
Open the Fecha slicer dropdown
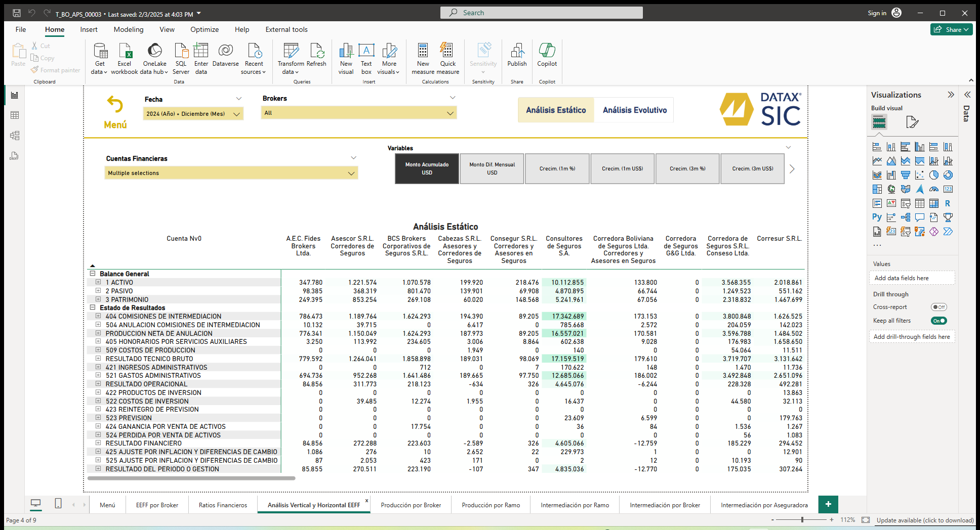236,114
